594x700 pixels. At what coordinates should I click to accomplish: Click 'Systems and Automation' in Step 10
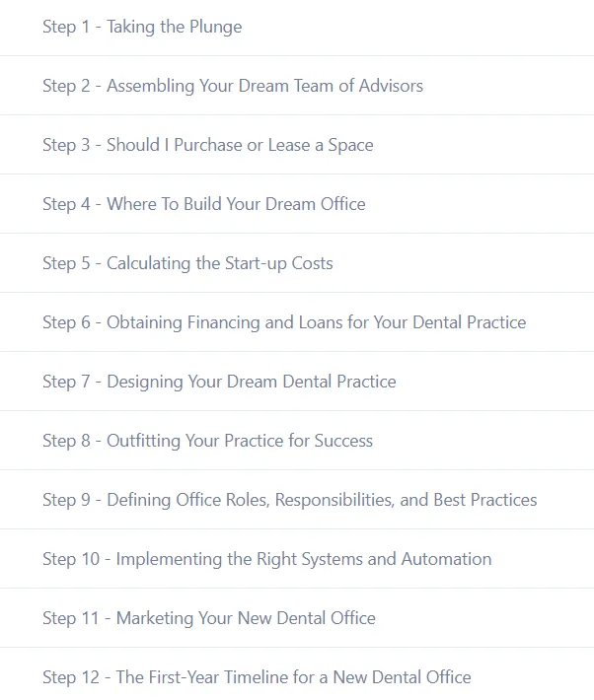pos(401,559)
